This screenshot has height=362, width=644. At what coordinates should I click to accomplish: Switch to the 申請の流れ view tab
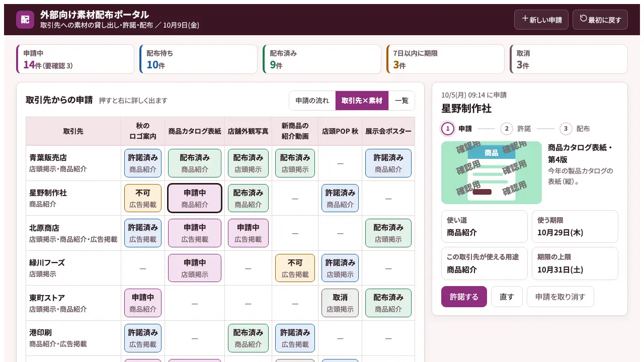tap(312, 101)
